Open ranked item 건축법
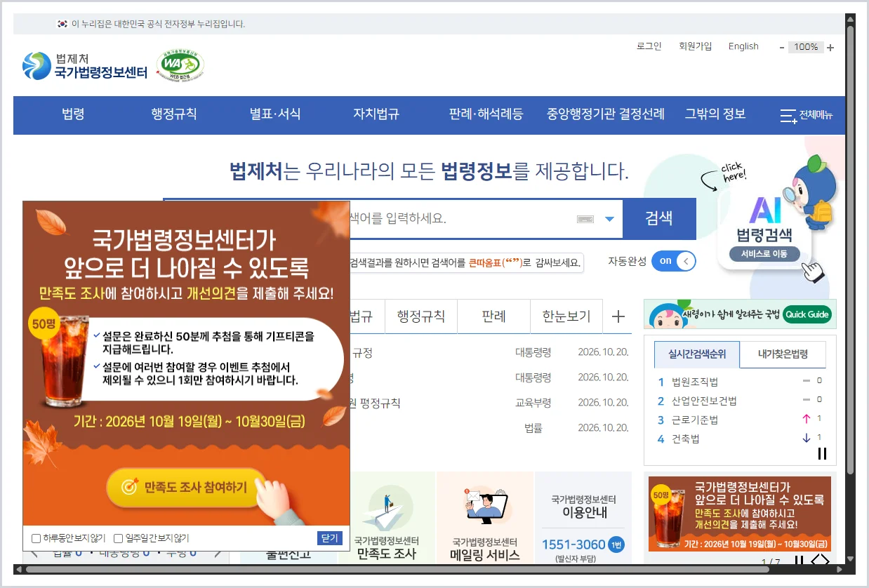This screenshot has width=869, height=588. 686,439
